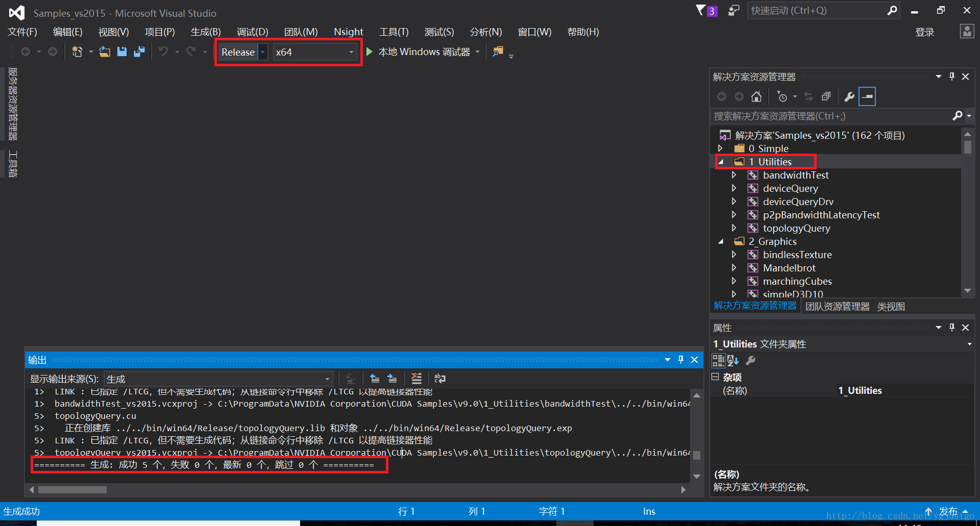Click the Solution Explorer vertical scrollbar down arrow
The image size is (980, 526).
coord(967,290)
